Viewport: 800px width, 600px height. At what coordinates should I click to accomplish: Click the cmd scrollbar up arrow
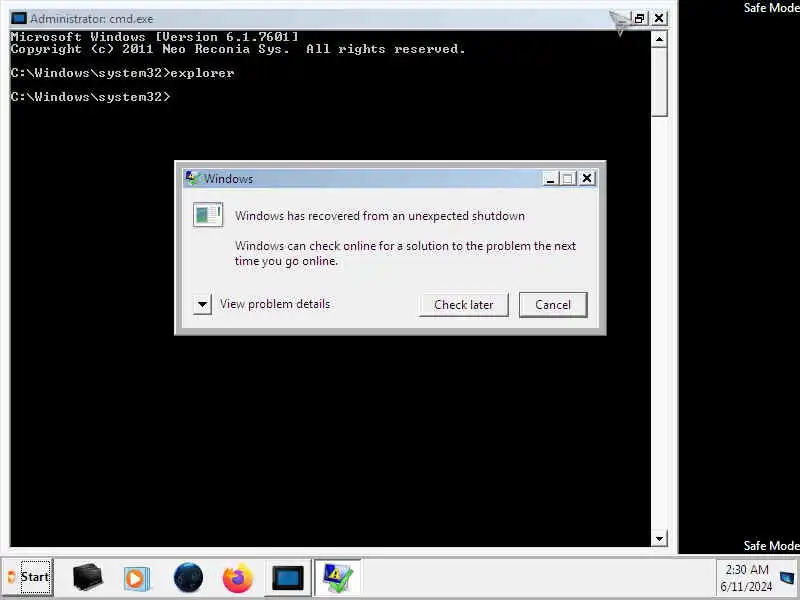[659, 39]
